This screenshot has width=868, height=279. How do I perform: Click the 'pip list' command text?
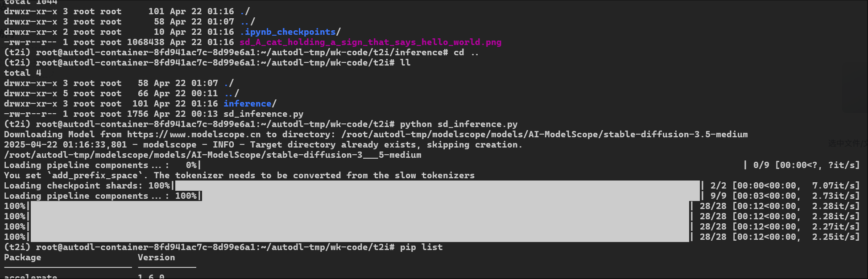[421, 247]
